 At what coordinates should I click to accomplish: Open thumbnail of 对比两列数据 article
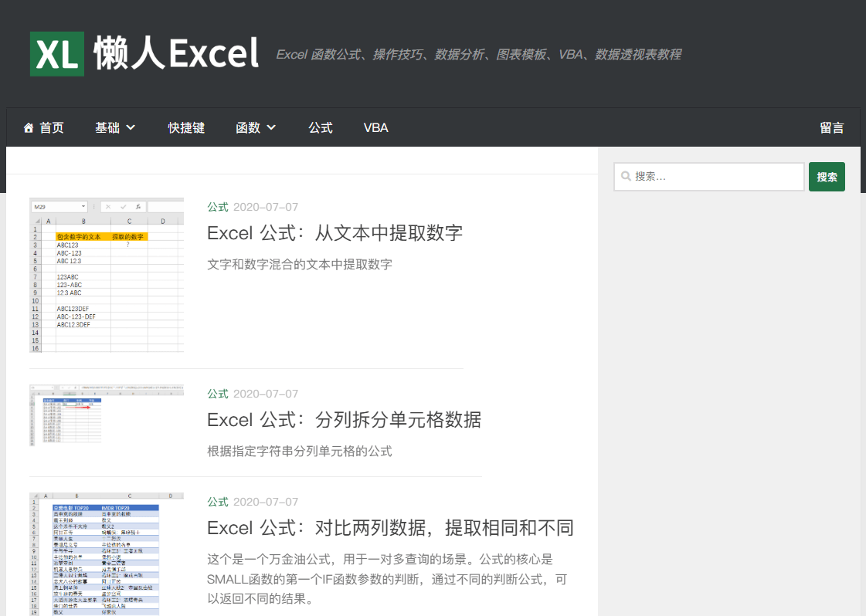coord(107,554)
